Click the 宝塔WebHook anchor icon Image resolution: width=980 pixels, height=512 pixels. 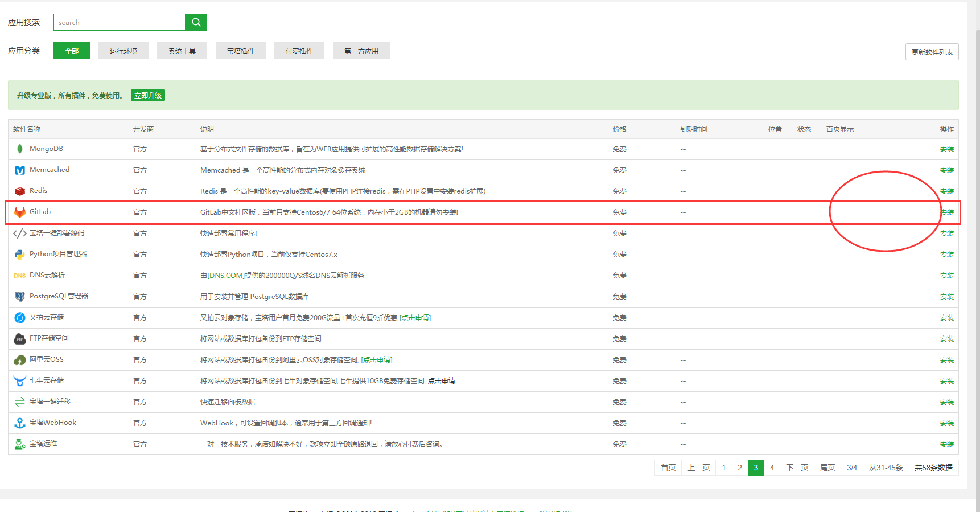[20, 423]
